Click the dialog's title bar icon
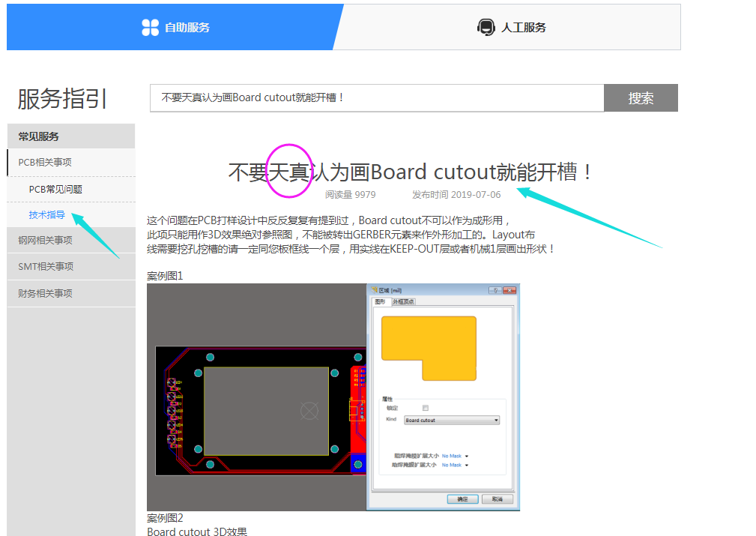Viewport: 756px width, 536px height. coord(375,290)
